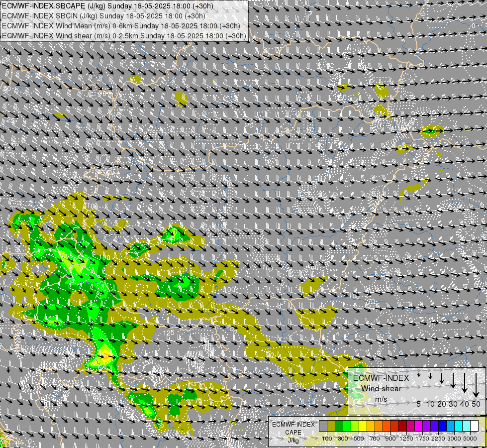
Task: Click the sky blue swatch left of 3000
Action: [x=451, y=426]
